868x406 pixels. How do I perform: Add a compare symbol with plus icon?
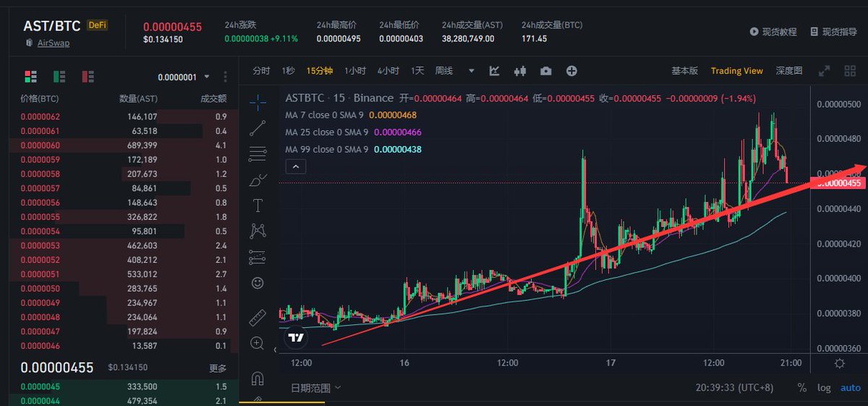pyautogui.click(x=571, y=71)
